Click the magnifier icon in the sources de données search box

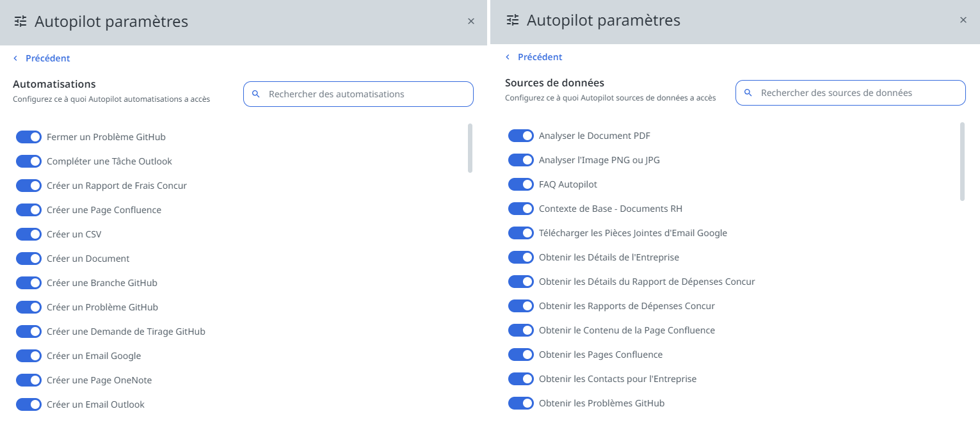[x=748, y=92]
